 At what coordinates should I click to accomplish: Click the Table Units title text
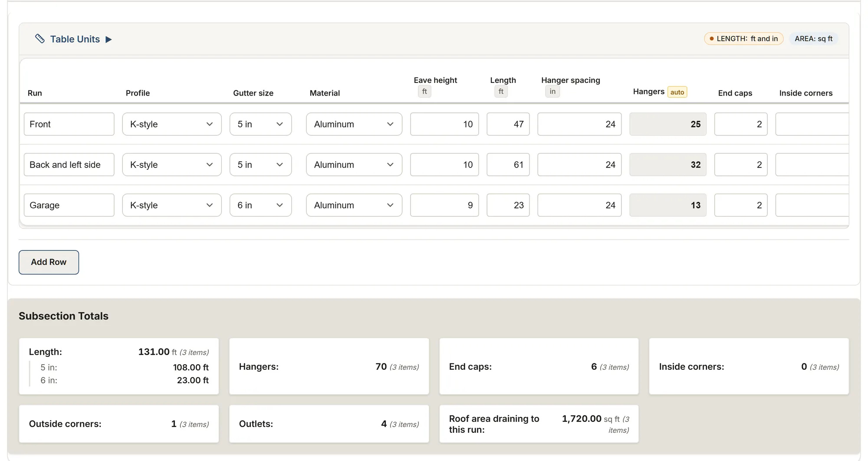(75, 39)
